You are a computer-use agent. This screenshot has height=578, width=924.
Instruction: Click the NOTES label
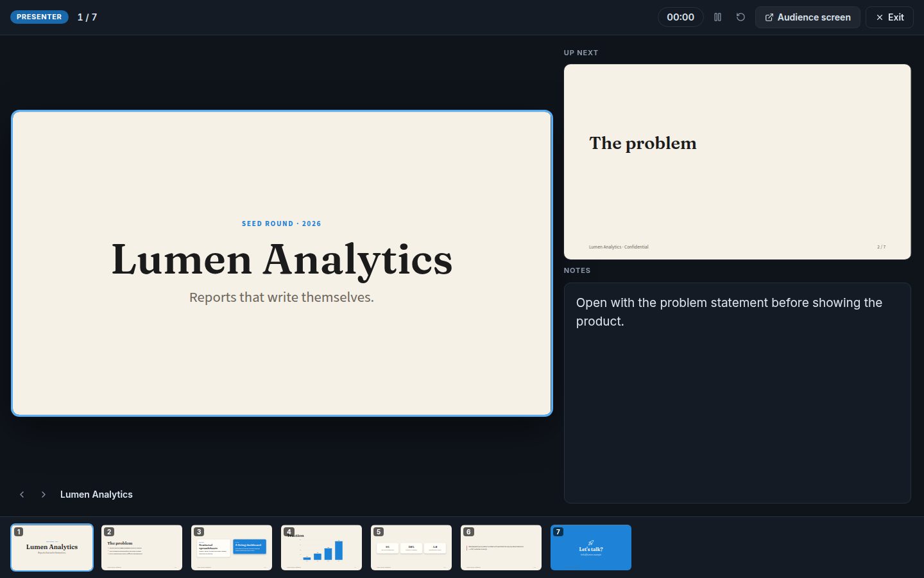coord(577,270)
